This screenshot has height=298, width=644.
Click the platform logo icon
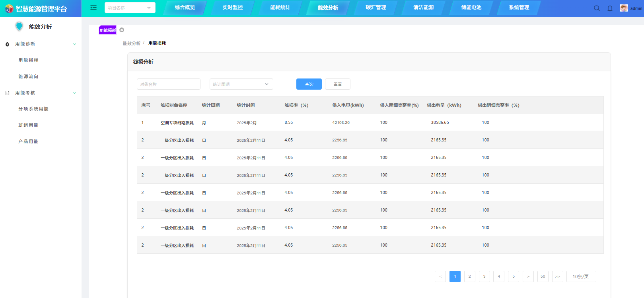coord(9,9)
